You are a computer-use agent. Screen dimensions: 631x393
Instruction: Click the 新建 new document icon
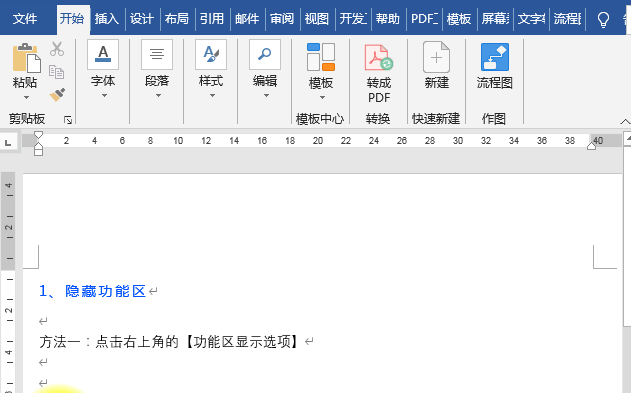click(x=437, y=57)
